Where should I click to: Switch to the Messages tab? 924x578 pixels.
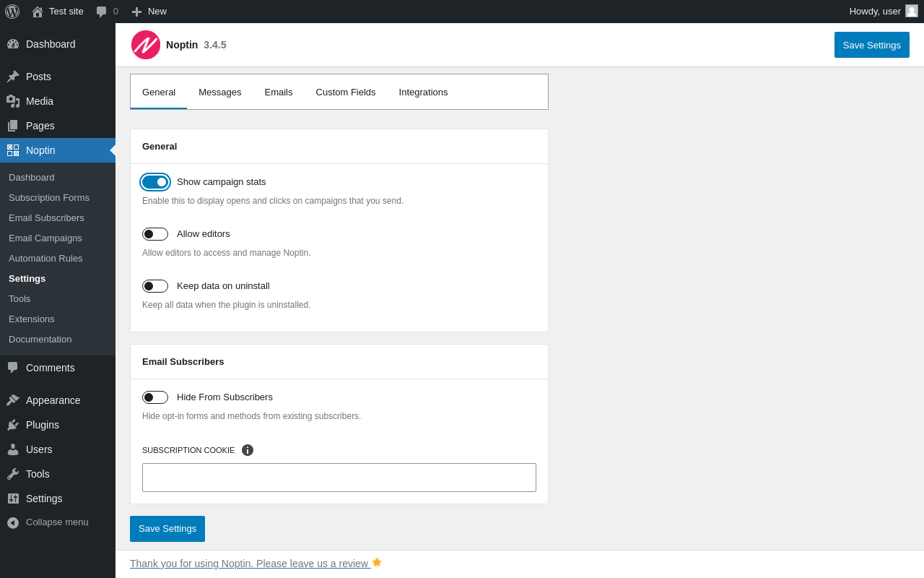click(220, 92)
